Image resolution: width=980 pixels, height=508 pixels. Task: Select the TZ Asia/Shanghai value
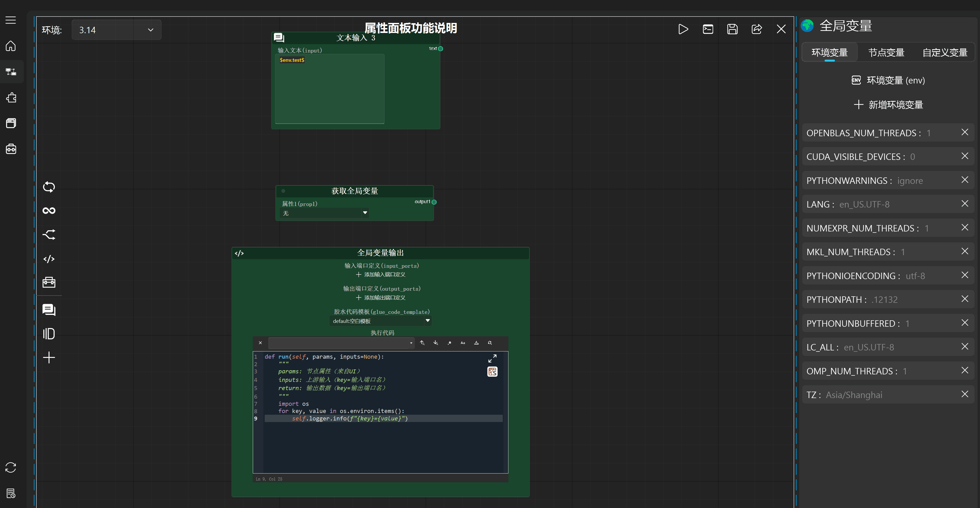(x=854, y=395)
